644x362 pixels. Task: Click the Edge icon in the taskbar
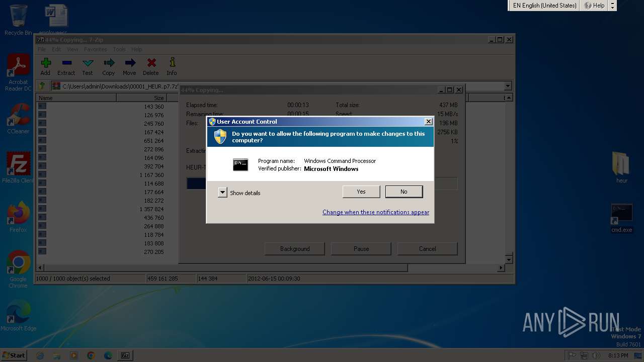[108, 355]
